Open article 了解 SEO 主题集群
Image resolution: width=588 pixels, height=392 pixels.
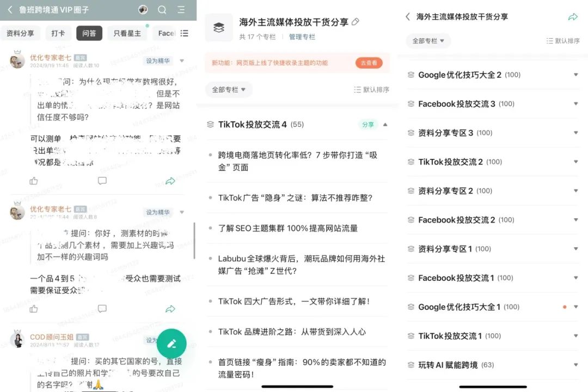[x=287, y=228]
